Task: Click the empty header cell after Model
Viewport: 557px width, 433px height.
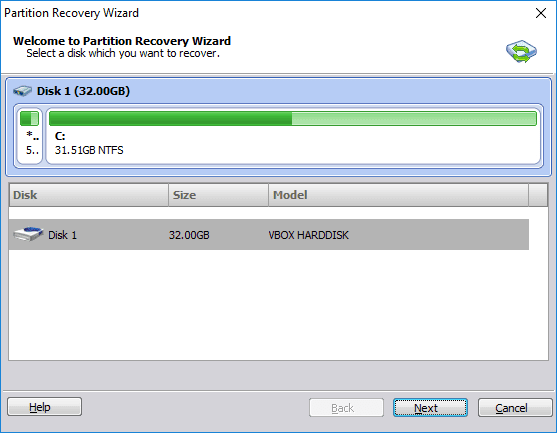Action: [x=538, y=195]
